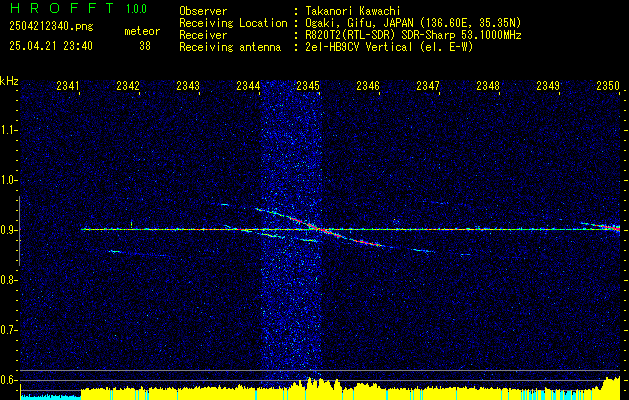The height and width of the screenshot is (400, 629).
Task: Click frequency axis label 0.9
Action: (x=8, y=230)
